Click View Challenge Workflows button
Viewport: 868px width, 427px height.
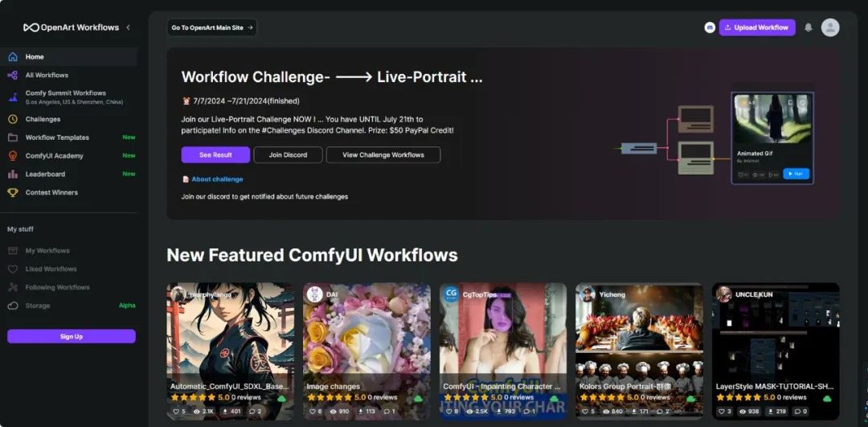pyautogui.click(x=383, y=154)
